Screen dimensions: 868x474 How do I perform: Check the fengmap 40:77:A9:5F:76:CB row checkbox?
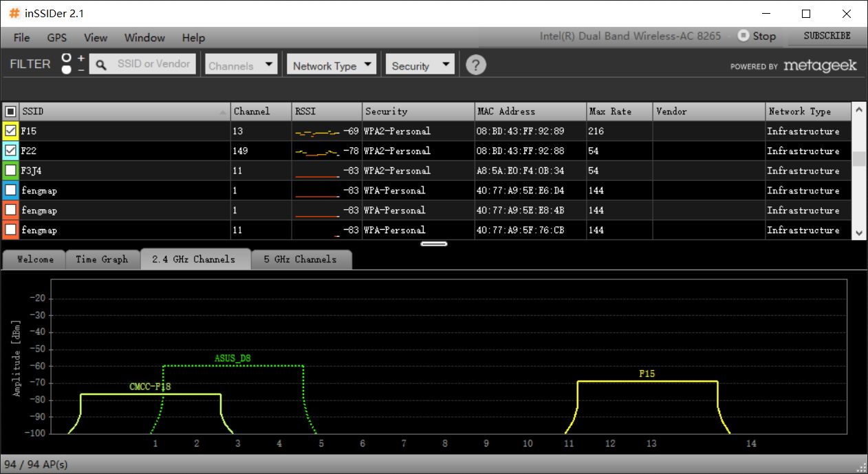click(x=10, y=230)
